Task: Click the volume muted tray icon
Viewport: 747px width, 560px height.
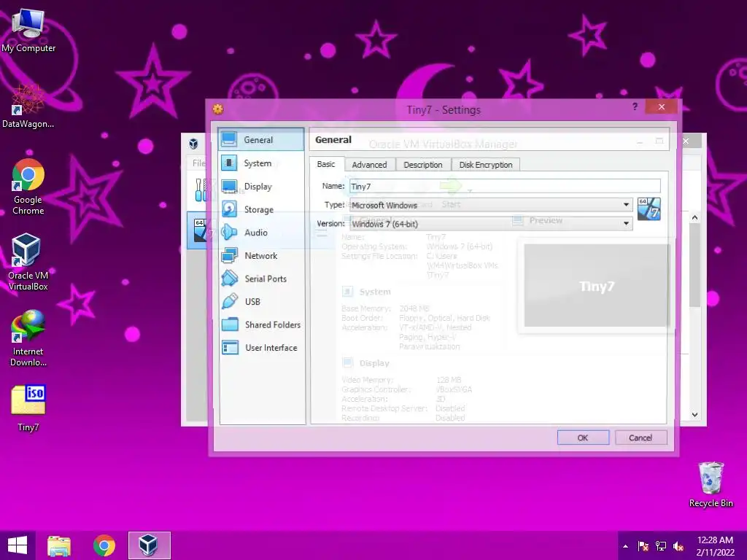Action: tap(678, 546)
